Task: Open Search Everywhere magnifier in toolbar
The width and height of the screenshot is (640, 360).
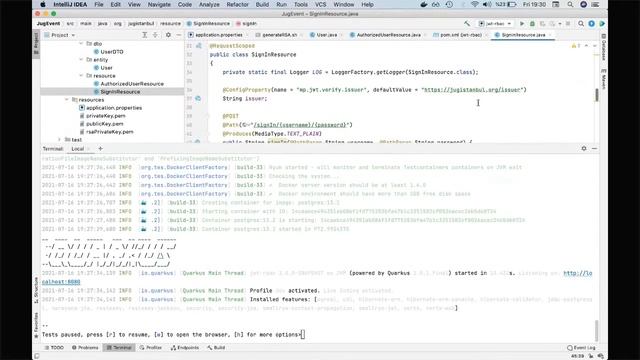Action: [x=581, y=24]
